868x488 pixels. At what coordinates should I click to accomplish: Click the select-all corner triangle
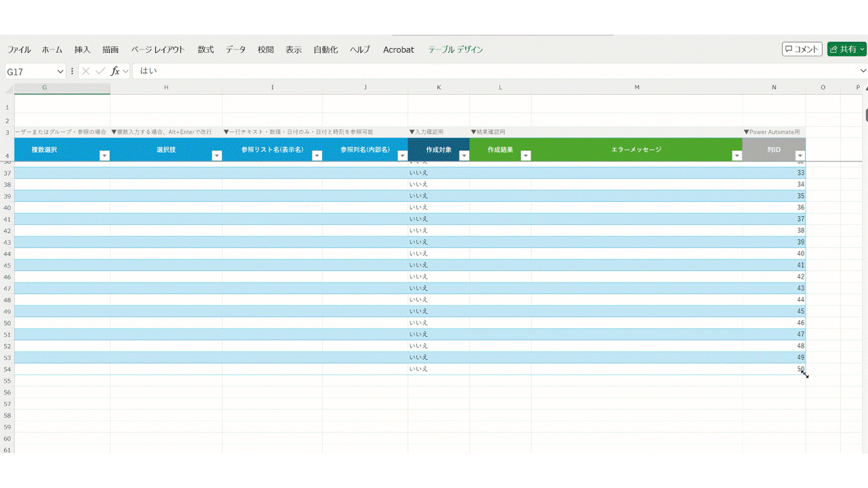[x=9, y=89]
